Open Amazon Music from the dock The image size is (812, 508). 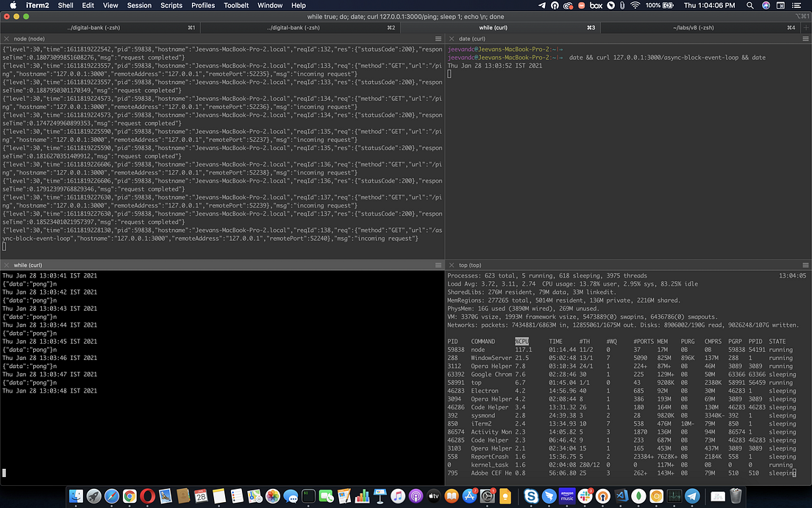566,497
